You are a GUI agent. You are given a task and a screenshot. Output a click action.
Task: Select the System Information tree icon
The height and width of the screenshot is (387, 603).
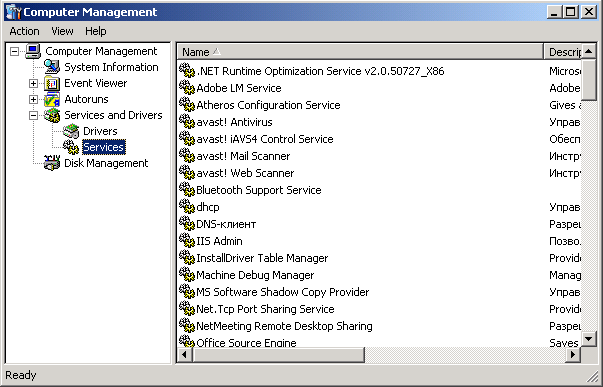(x=52, y=67)
